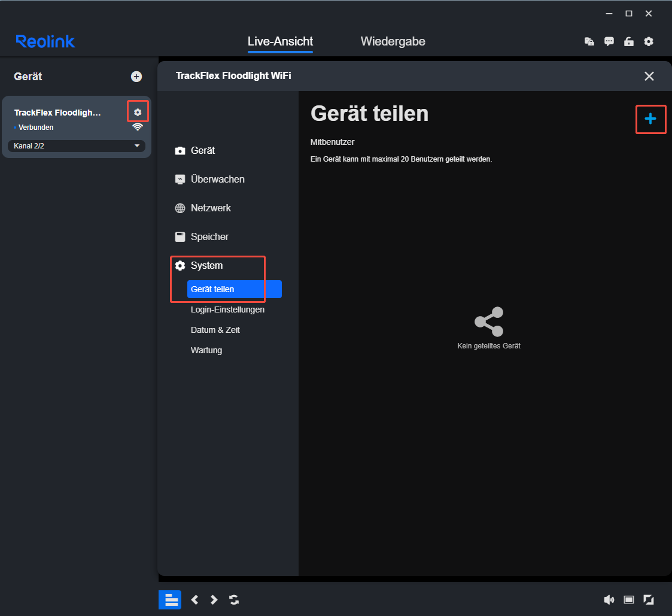Open the Gerät settings section
The width and height of the screenshot is (672, 616).
(194, 150)
